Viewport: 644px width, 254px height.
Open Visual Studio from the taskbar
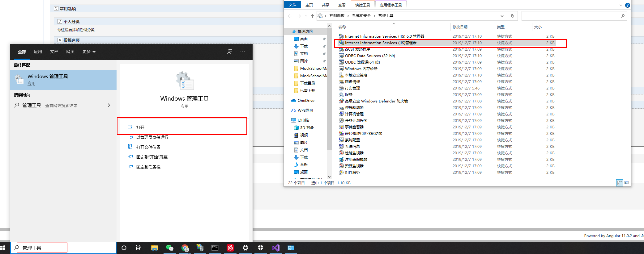276,248
